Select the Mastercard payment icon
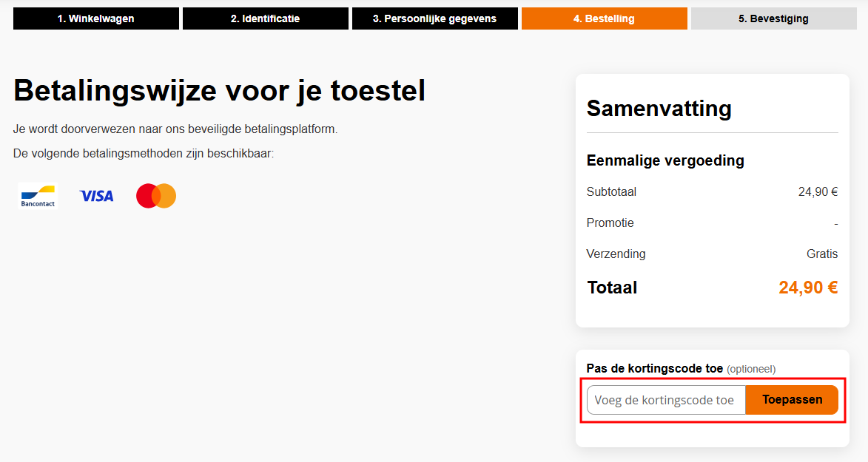The height and width of the screenshot is (462, 868). (155, 195)
